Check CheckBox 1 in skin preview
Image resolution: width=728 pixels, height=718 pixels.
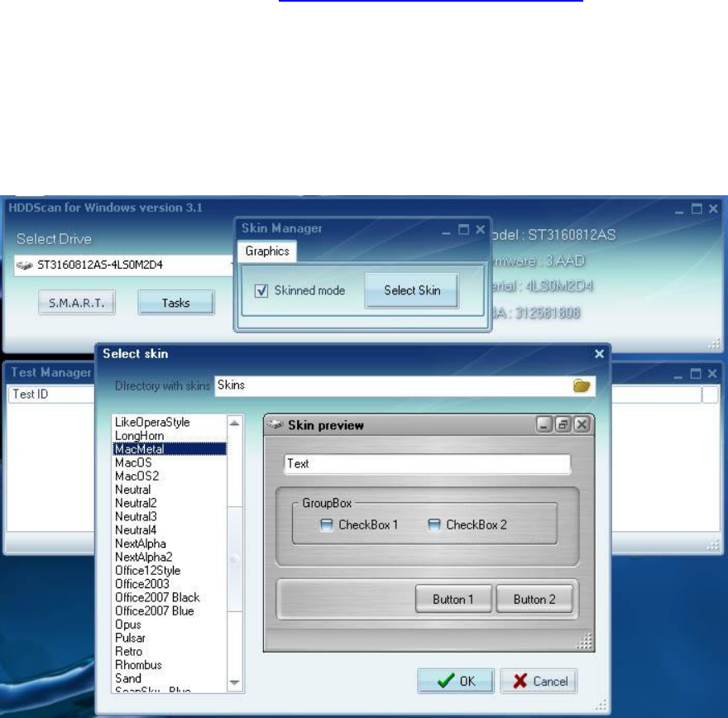point(327,525)
